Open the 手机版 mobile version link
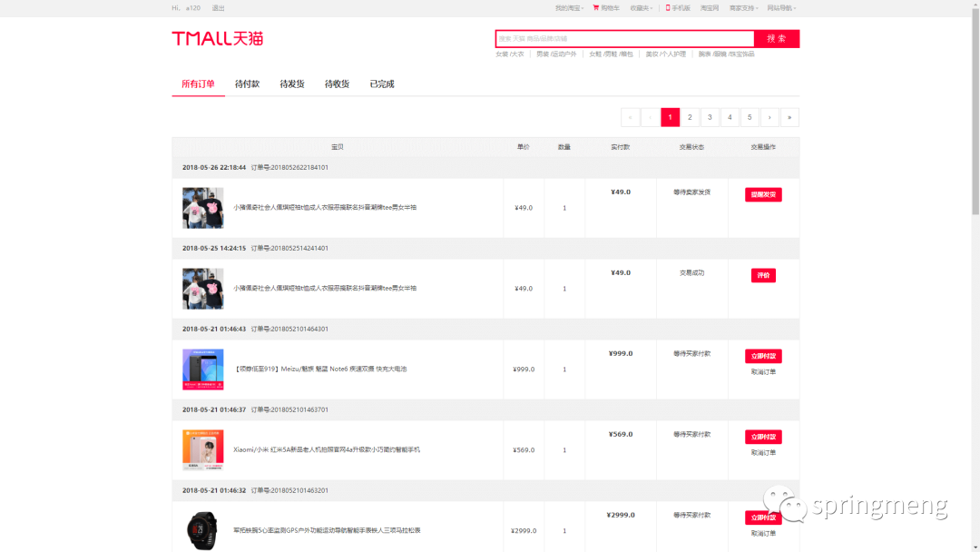The height and width of the screenshot is (552, 980). click(678, 8)
